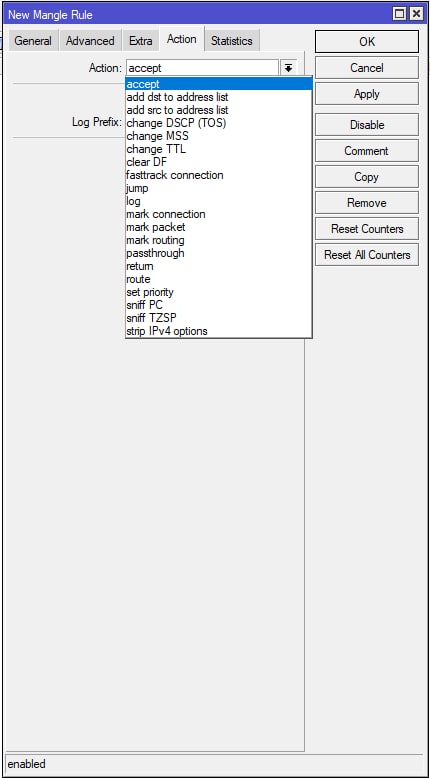The width and height of the screenshot is (430, 778).
Task: Choose 'add dst to address list'
Action: click(219, 97)
